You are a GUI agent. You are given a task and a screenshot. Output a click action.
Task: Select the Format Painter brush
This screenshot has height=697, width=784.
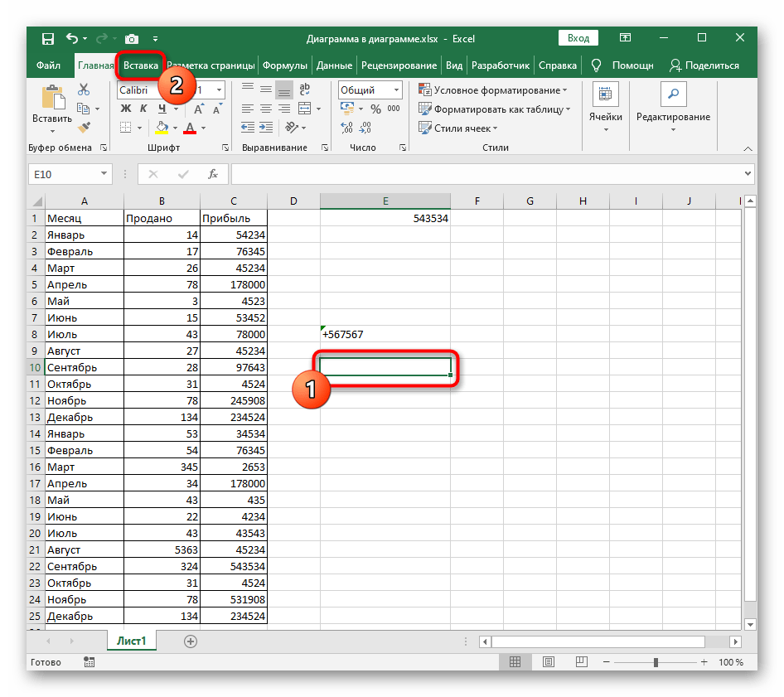84,128
